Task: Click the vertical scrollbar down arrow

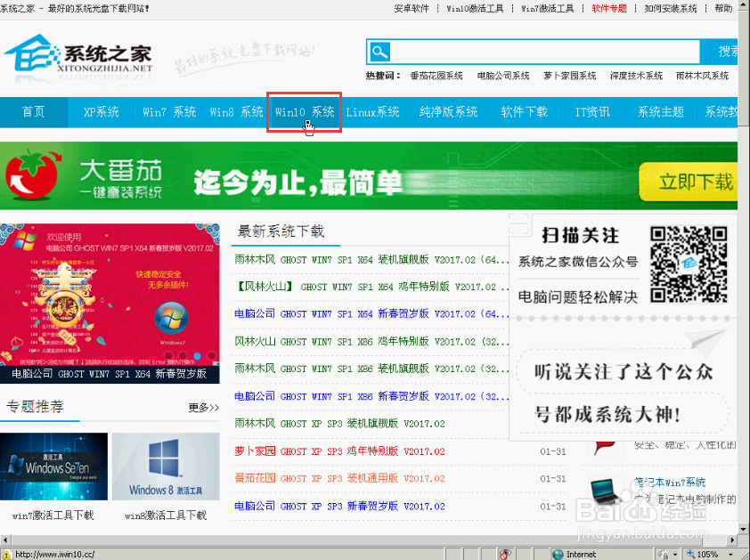Action: pos(743,530)
